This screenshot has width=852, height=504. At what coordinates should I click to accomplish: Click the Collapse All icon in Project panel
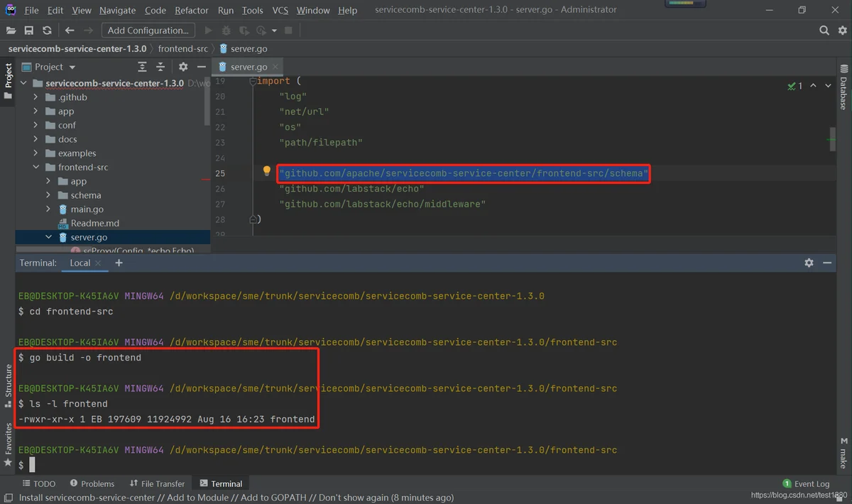(160, 67)
